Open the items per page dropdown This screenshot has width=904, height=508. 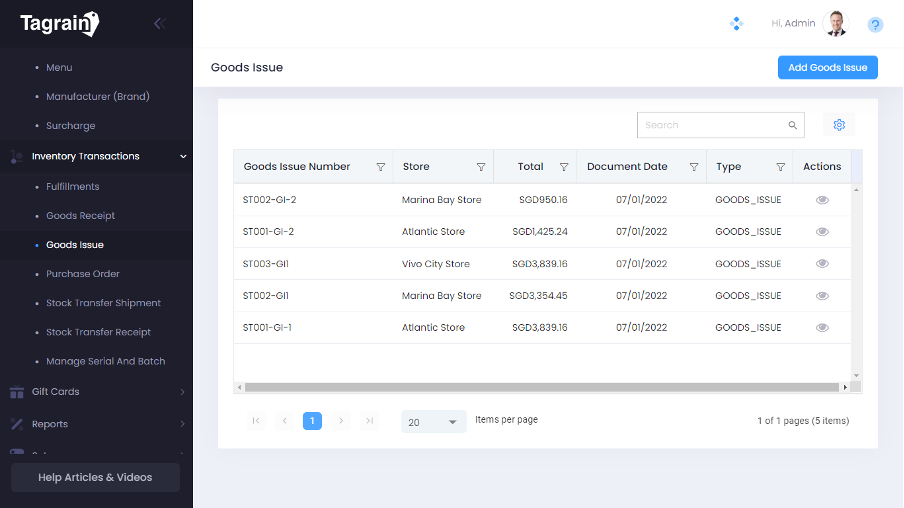coord(434,422)
